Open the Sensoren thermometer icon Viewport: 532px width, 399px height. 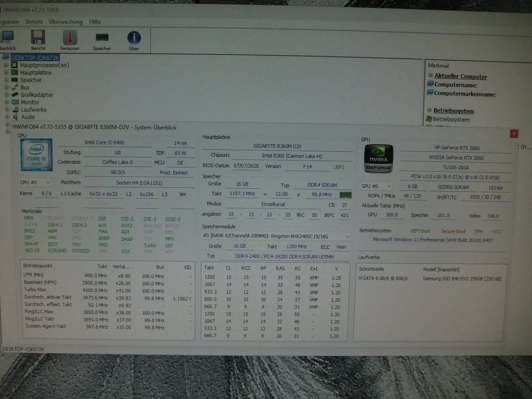coord(70,40)
